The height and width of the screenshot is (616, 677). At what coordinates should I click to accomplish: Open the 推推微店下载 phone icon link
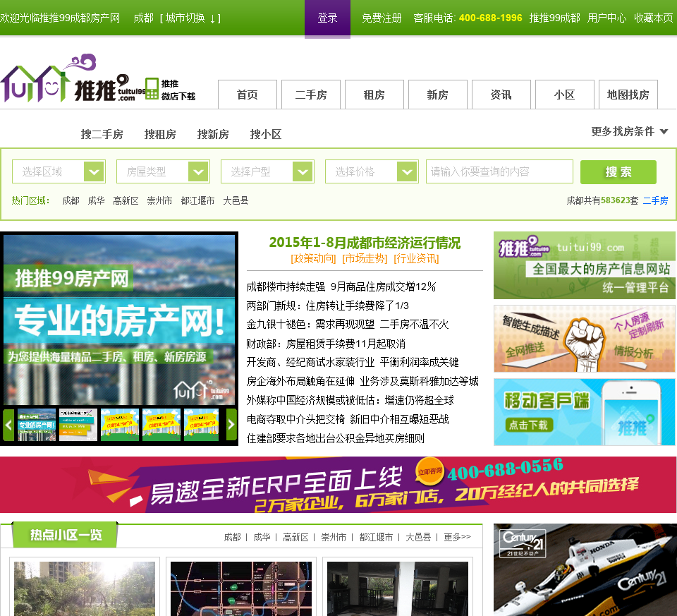tap(171, 89)
